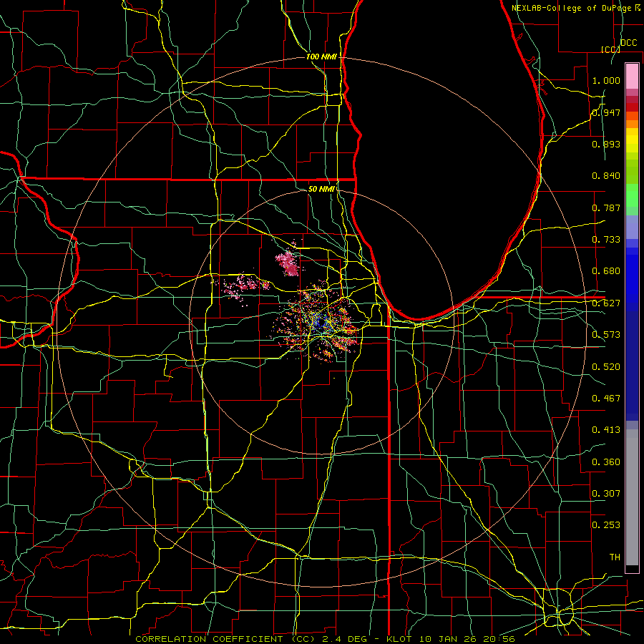Click the 0.947 scale value
This screenshot has width=644, height=644.
click(x=606, y=112)
